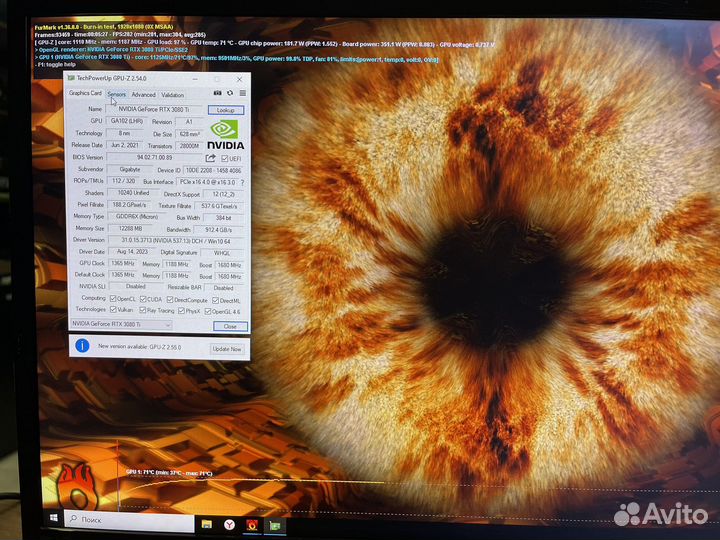Image resolution: width=720 pixels, height=540 pixels.
Task: Take a GPU-Z screenshot with camera icon
Action: point(217,93)
